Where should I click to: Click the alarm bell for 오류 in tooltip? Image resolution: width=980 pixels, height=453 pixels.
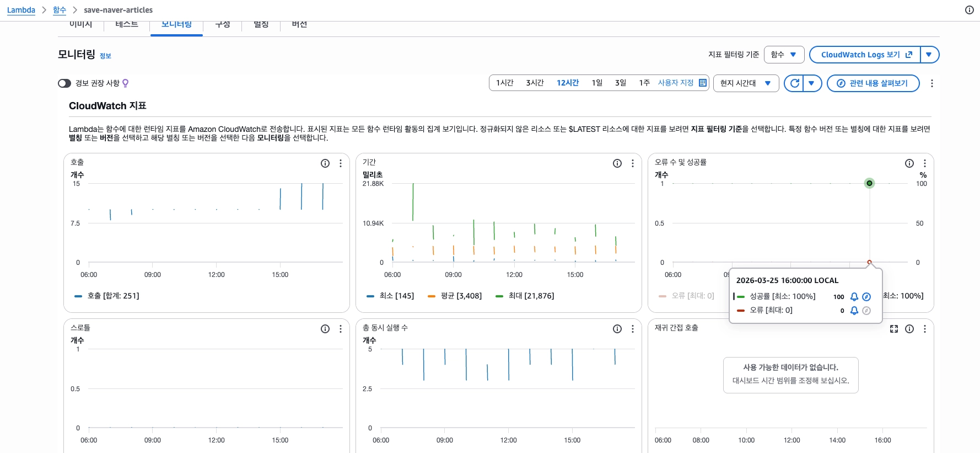(854, 311)
